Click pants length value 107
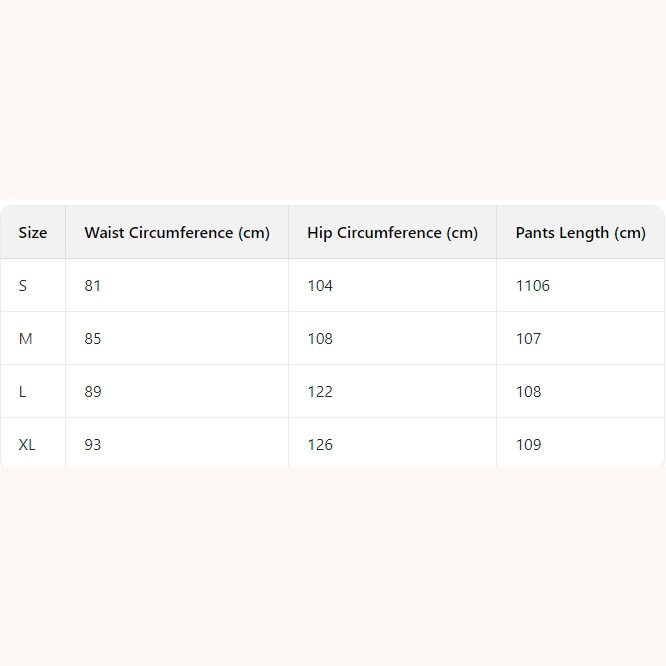This screenshot has height=666, width=666. click(x=528, y=339)
